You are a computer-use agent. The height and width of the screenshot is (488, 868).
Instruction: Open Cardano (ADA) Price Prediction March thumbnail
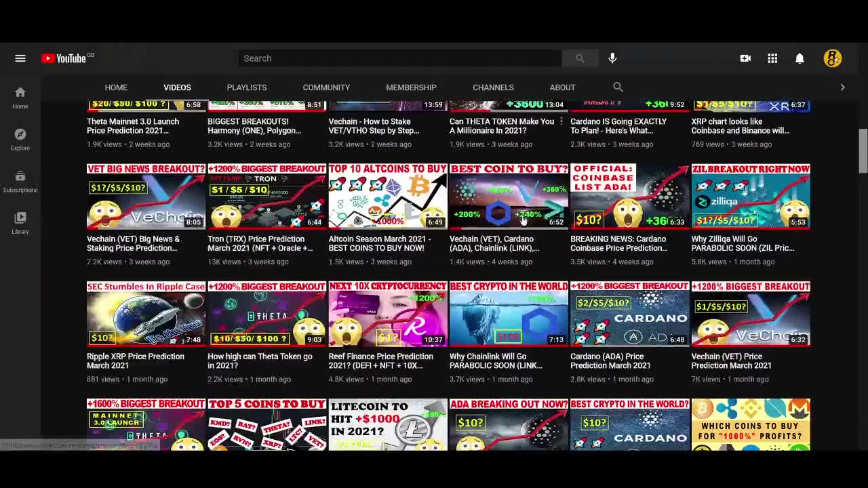(629, 313)
